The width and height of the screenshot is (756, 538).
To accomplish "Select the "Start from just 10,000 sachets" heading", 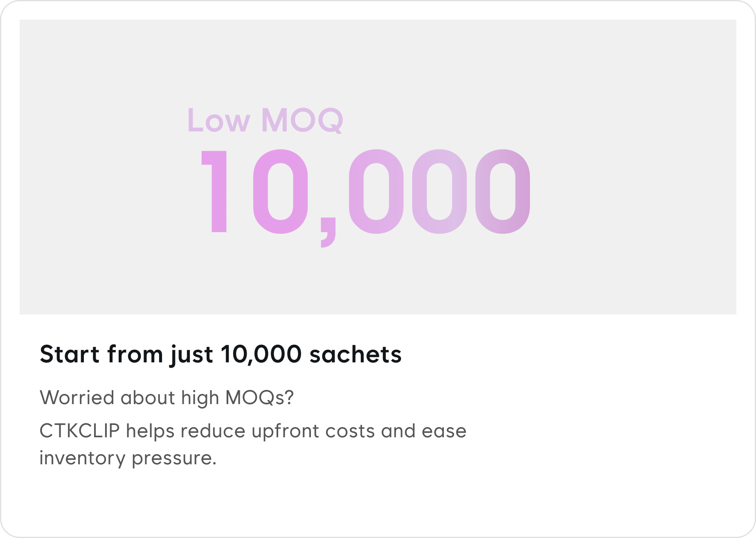I will [x=220, y=354].
